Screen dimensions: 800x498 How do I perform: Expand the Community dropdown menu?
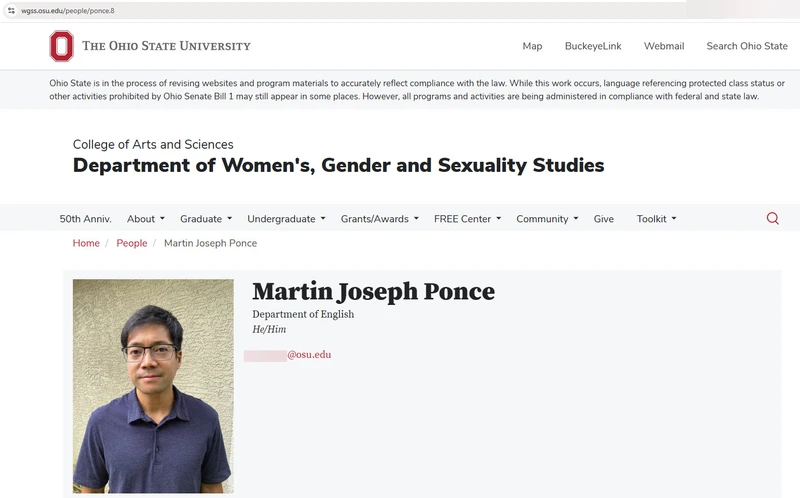547,219
